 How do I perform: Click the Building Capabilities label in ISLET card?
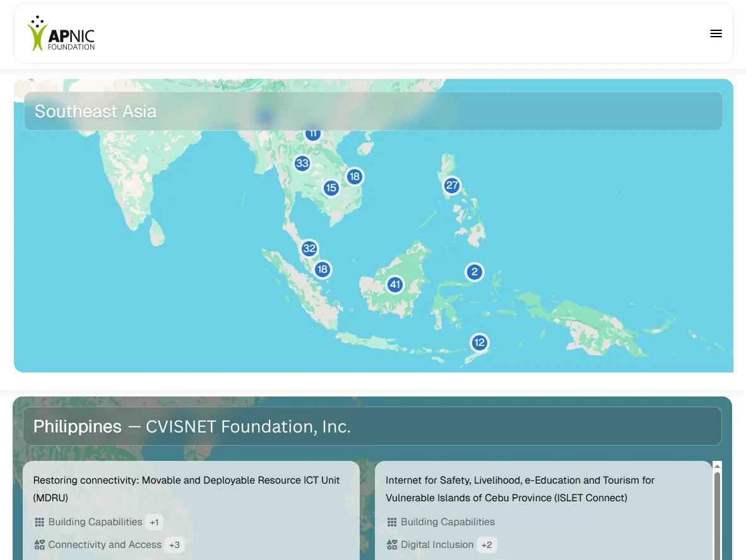click(x=447, y=522)
